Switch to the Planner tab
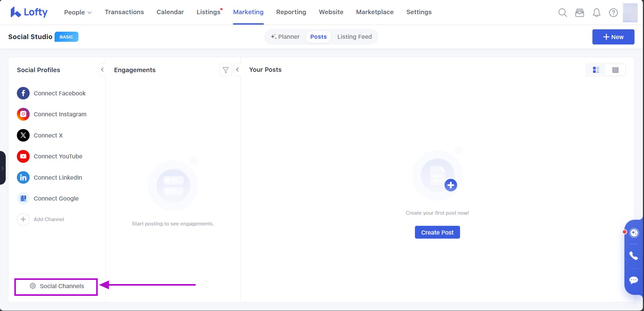The image size is (644, 311). [285, 37]
